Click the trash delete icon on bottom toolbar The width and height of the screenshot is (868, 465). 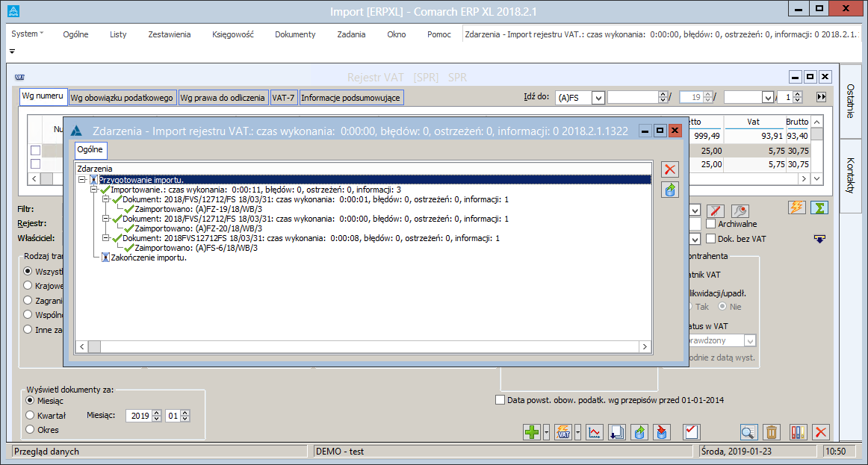pos(772,431)
